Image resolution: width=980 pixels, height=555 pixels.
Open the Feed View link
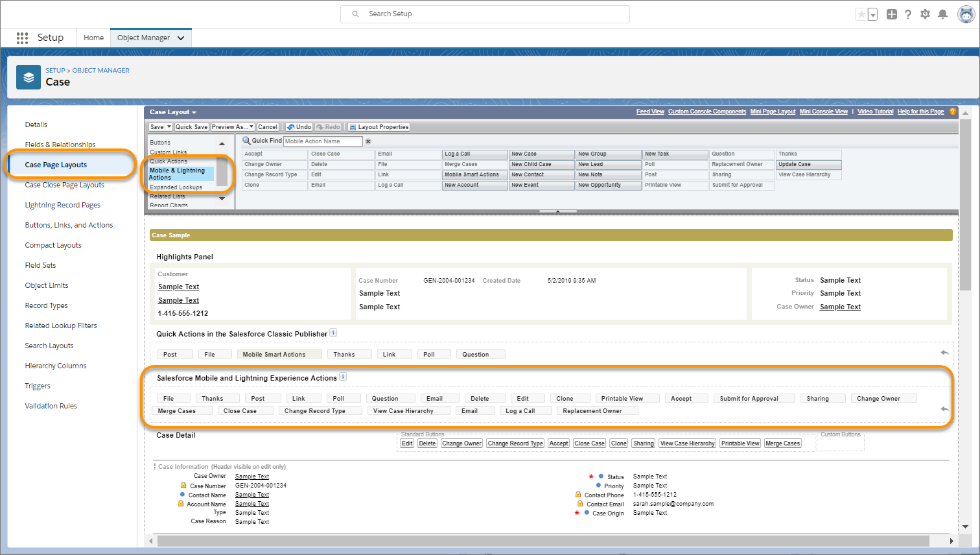point(650,111)
